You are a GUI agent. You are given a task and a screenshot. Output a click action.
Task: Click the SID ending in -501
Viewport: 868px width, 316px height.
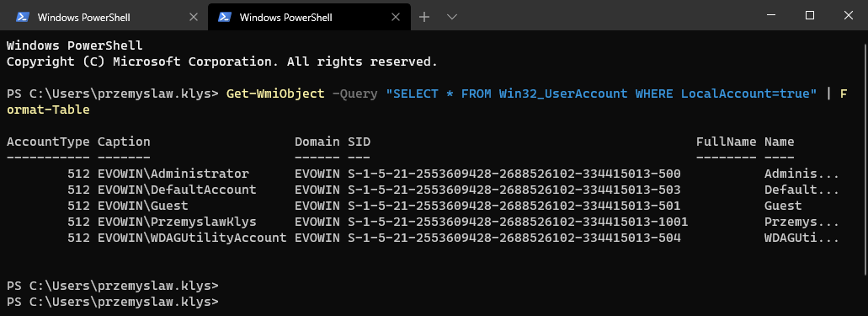tap(514, 206)
